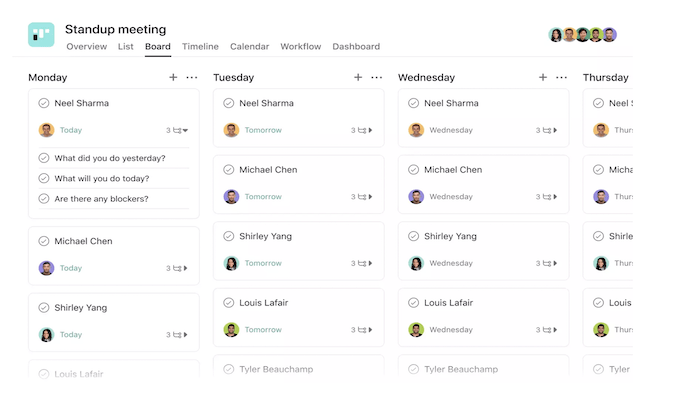Screen dimensions: 675x400
Task: Expand subtasks on Wednesday's Shirley Yang card
Action: [555, 264]
